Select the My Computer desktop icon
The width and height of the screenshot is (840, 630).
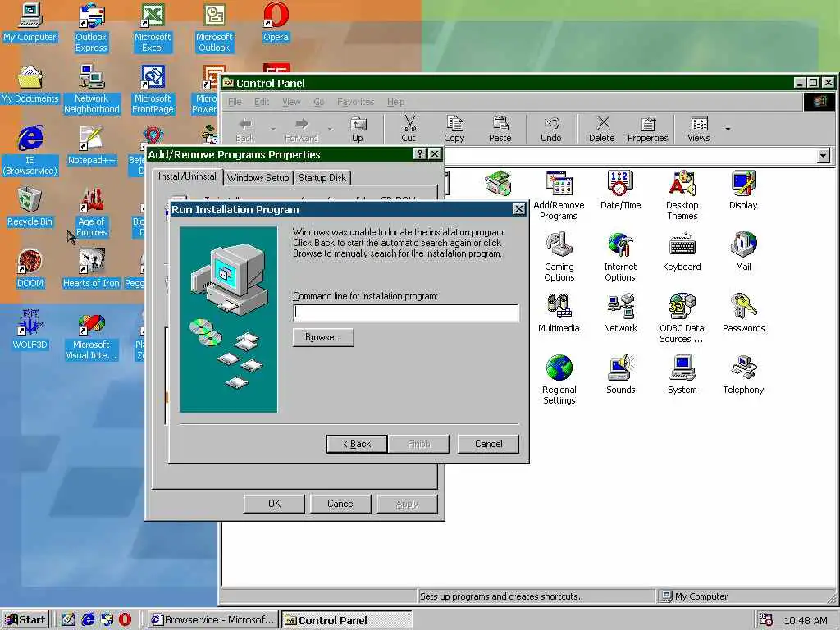point(30,22)
